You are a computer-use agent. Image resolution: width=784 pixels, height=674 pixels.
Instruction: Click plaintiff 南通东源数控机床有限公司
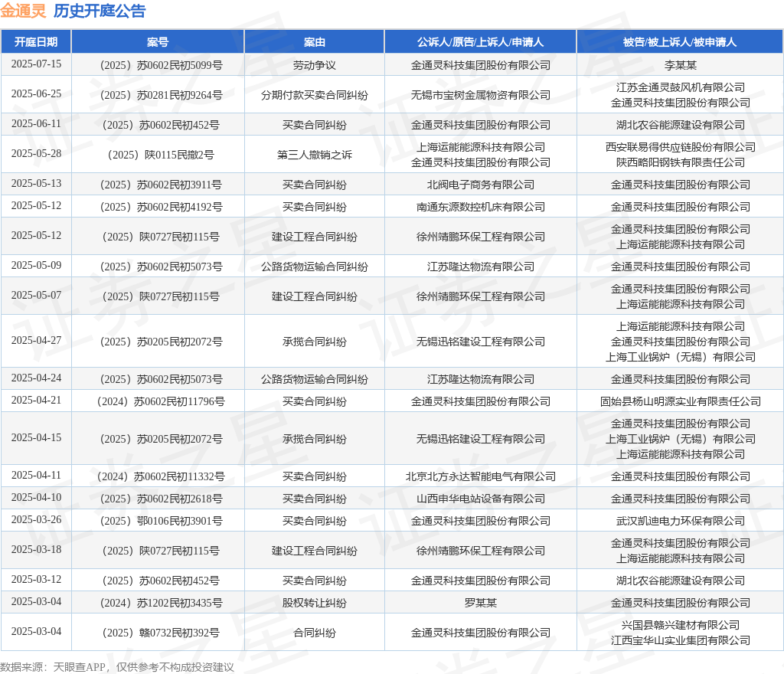(x=481, y=207)
